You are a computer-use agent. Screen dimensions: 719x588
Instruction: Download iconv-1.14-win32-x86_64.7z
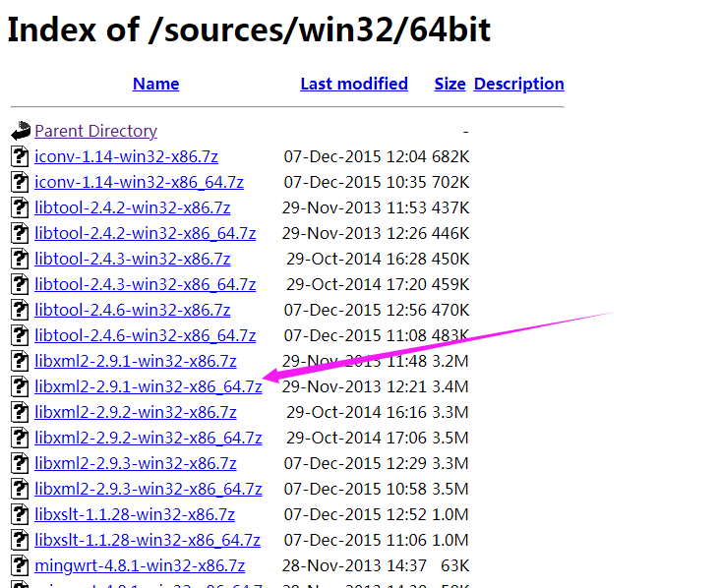(x=139, y=183)
